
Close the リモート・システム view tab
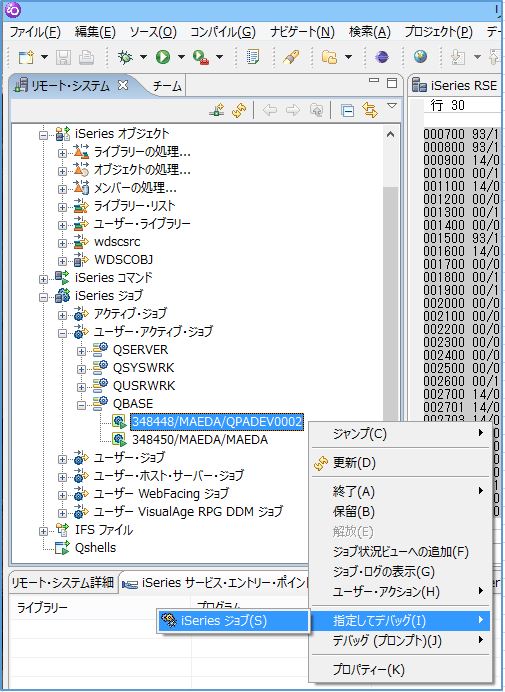pyautogui.click(x=123, y=85)
